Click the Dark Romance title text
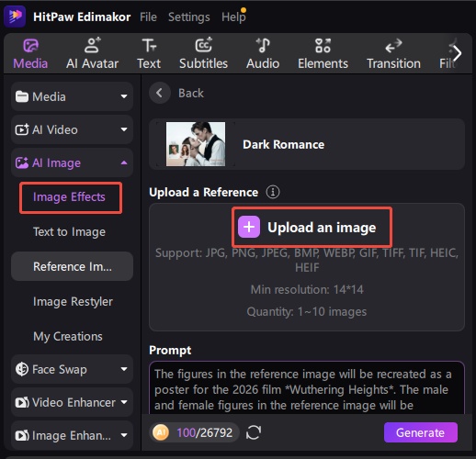The image size is (476, 459). [283, 144]
